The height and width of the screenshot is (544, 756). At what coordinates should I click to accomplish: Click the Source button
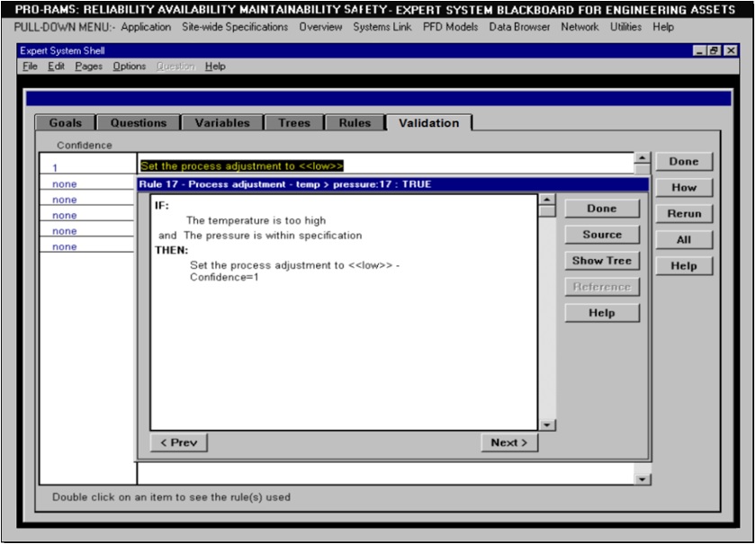click(602, 235)
